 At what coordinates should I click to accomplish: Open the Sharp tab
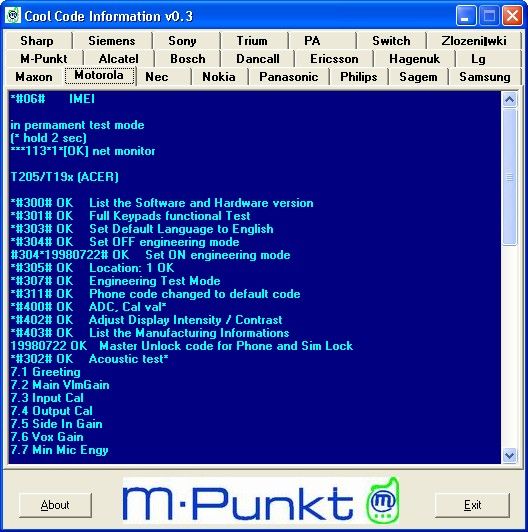tap(37, 41)
